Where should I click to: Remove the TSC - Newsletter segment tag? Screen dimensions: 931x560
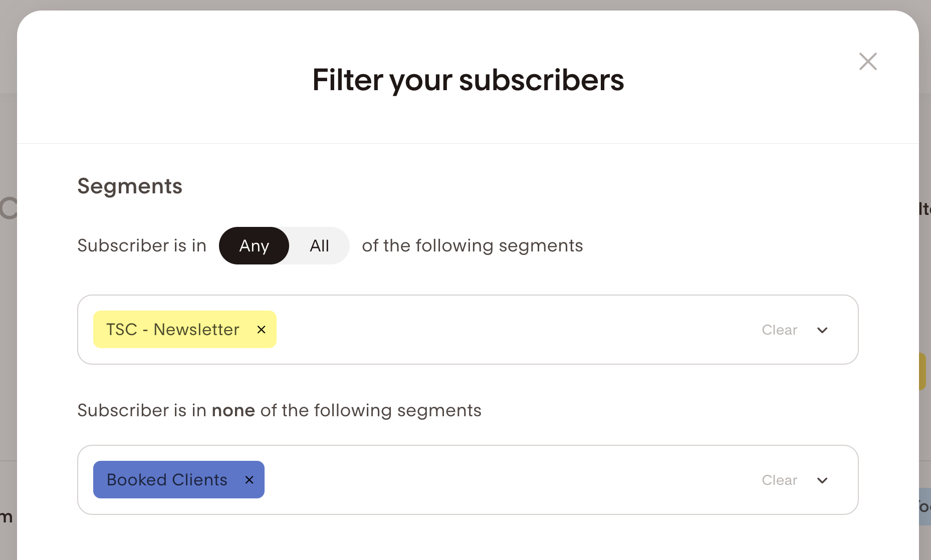tap(261, 330)
